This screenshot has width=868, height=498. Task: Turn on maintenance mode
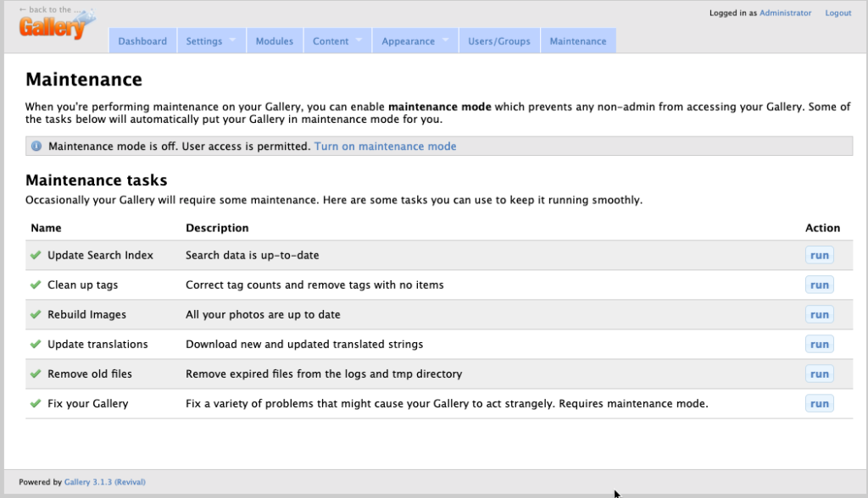pyautogui.click(x=385, y=147)
